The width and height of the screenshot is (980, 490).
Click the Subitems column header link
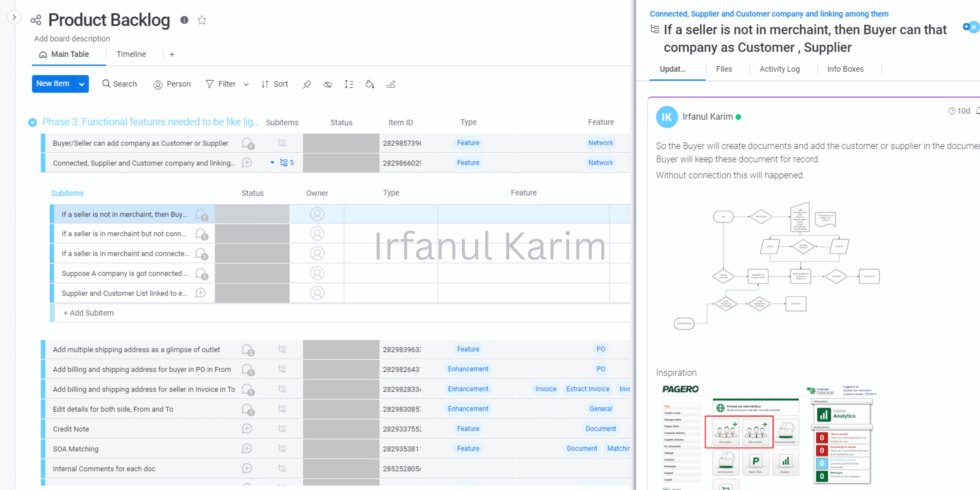[x=67, y=193]
